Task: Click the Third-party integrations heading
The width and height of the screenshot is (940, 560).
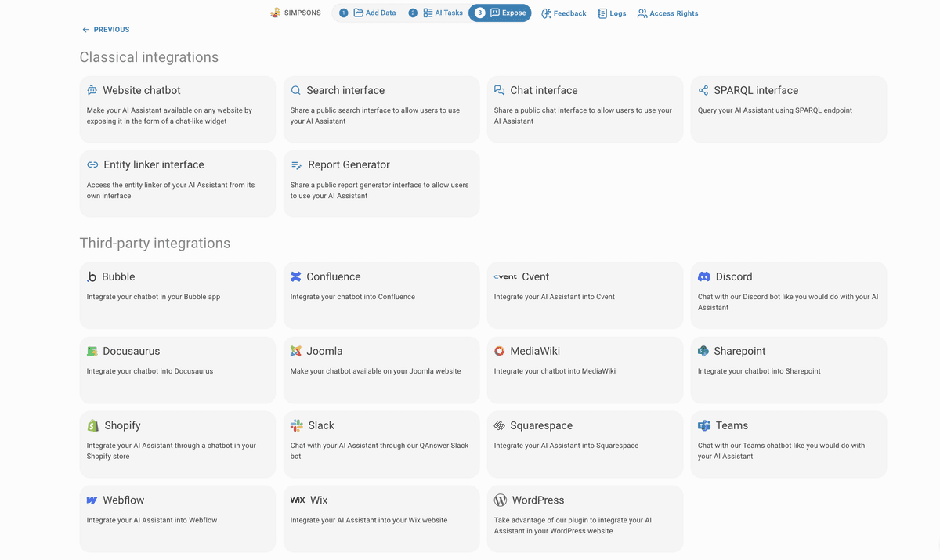Action: tap(155, 244)
